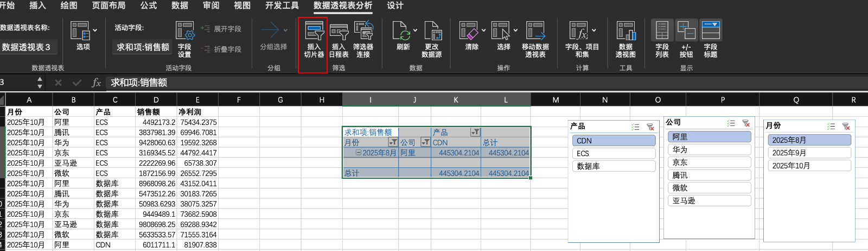Collapse the 2025年8月 row group
Viewport: 868px width, 251px height.
[x=358, y=153]
